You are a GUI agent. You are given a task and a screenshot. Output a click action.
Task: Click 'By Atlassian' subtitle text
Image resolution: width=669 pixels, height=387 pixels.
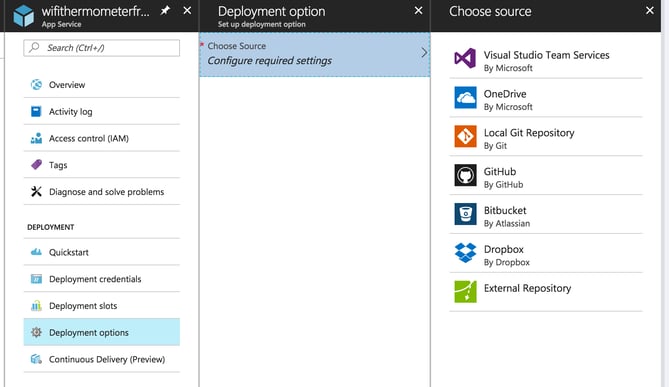click(x=506, y=223)
